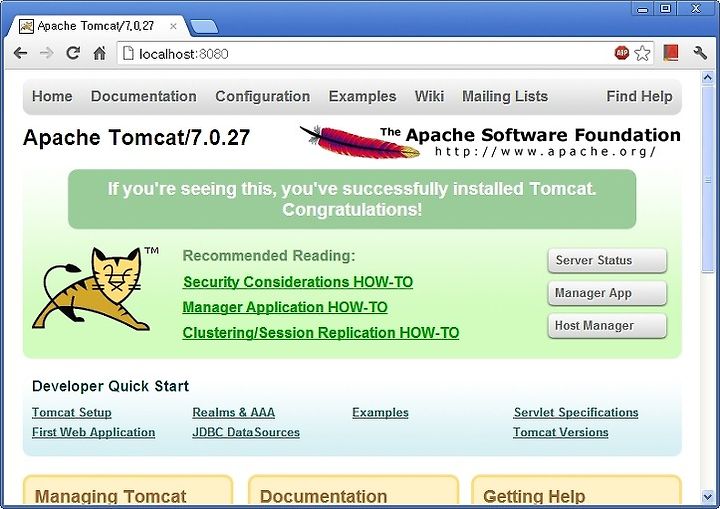Screen dimensions: 720x509
Task: Click the Developer Quick Start heading
Action: tap(110, 386)
